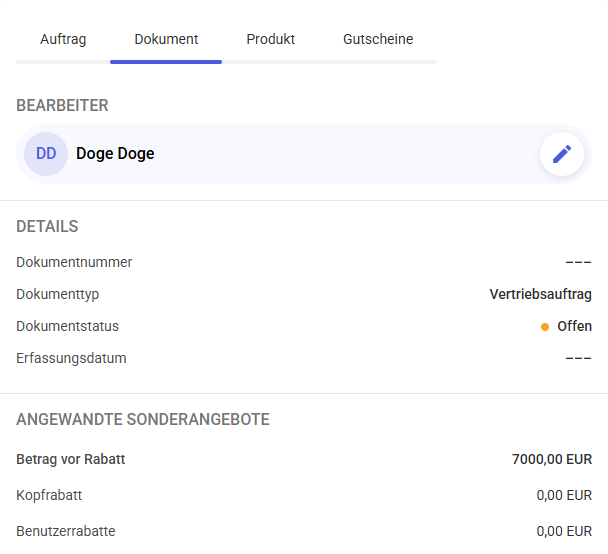The width and height of the screenshot is (608, 554).
Task: Click the Offen status value
Action: pos(574,326)
